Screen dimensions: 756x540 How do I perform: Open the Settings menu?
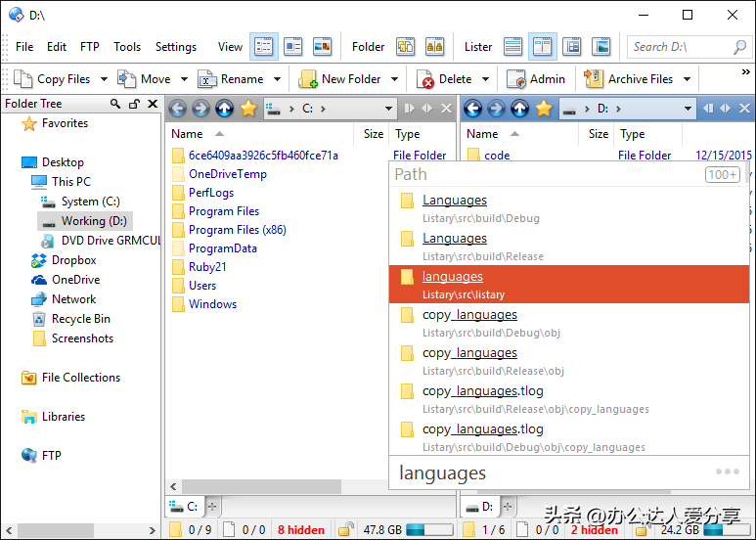tap(176, 47)
